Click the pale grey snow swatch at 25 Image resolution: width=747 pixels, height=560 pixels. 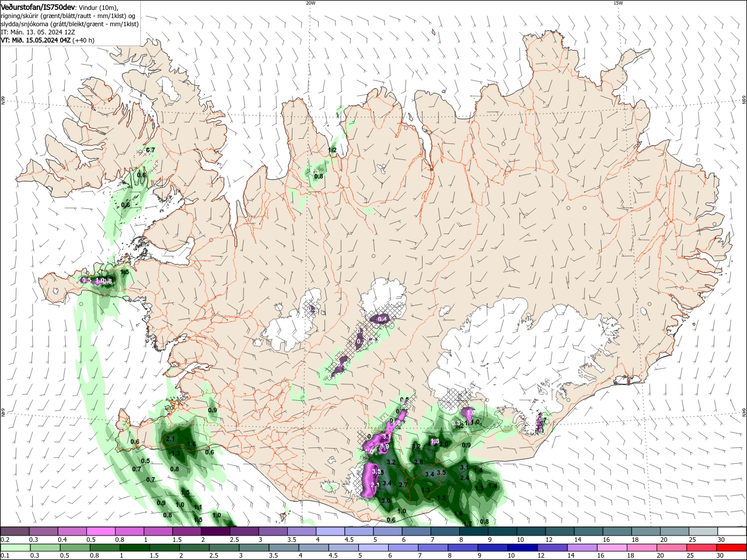pyautogui.click(x=703, y=531)
